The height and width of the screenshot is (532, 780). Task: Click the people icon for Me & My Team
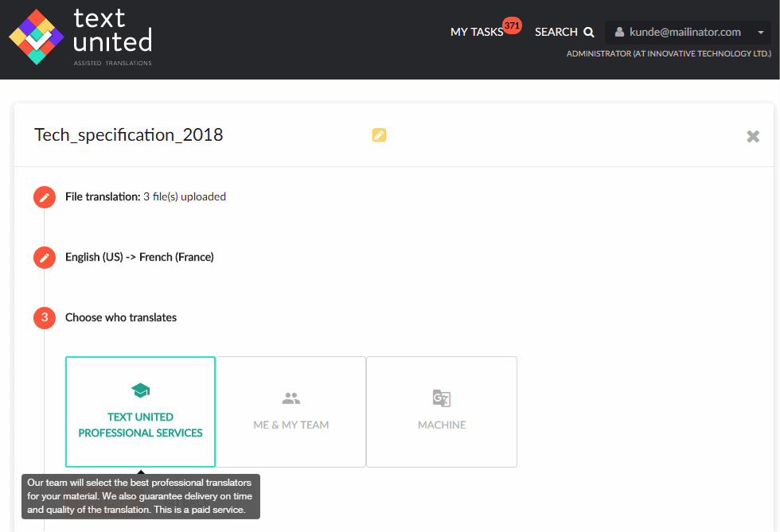[291, 398]
